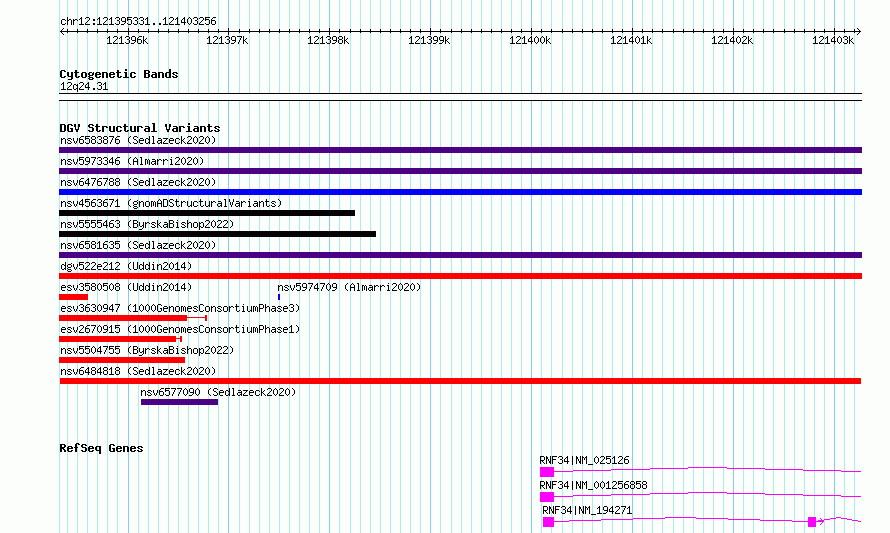The image size is (890, 533).
Task: Click the chr12:121395331..121403256 coordinates label
Action: pos(138,22)
